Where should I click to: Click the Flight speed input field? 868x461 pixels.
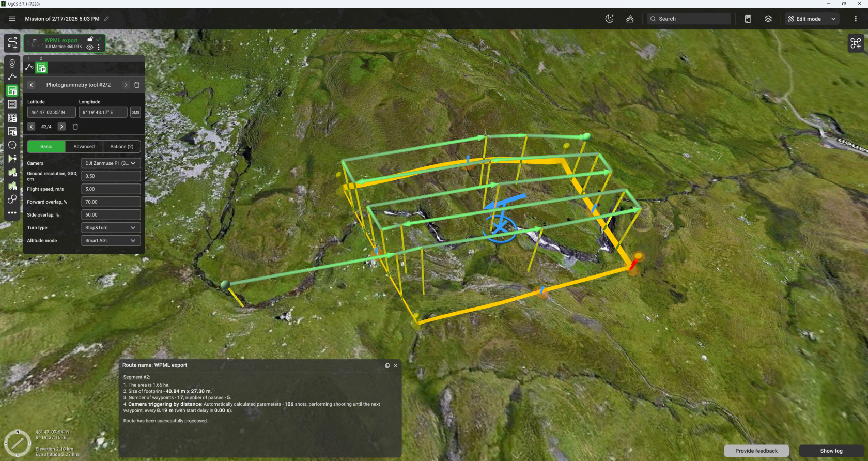coord(111,189)
